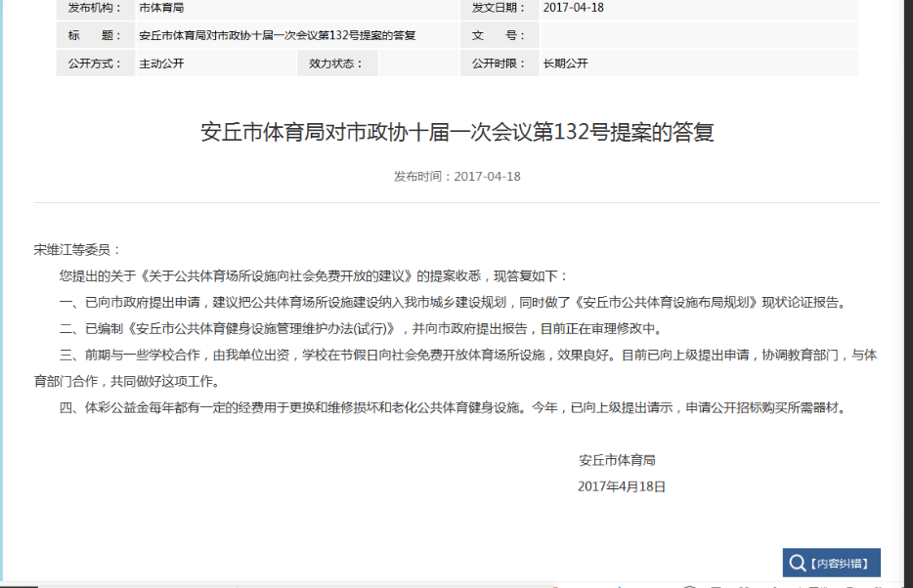This screenshot has height=588, width=913.
Task: Click the paragraph beginning 四、体彩公益金
Action: point(454,407)
